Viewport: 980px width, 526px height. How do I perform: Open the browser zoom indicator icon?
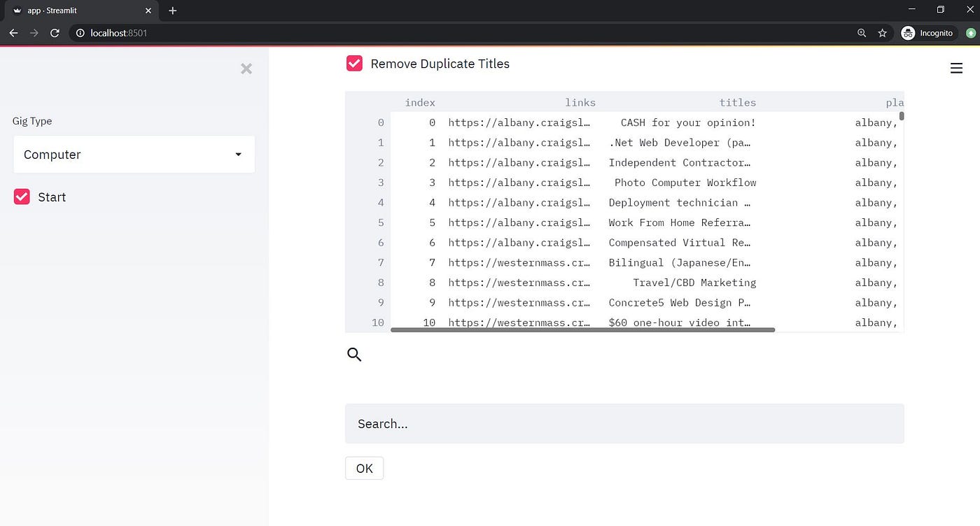(862, 33)
